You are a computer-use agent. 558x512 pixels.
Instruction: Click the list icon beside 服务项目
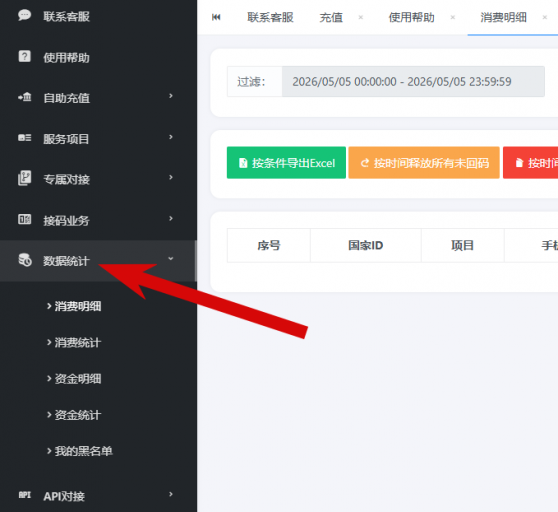(25, 138)
